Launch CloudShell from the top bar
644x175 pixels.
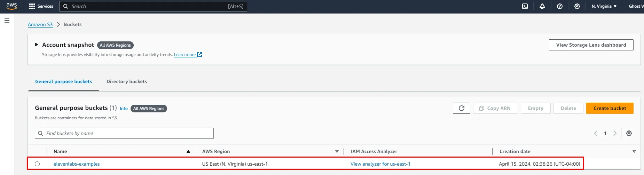point(525,6)
